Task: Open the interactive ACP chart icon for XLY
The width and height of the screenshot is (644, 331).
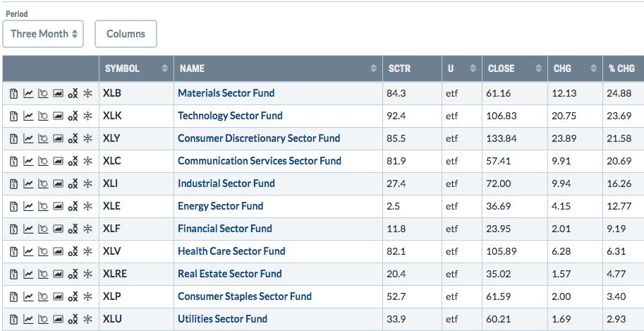Action: (x=43, y=139)
